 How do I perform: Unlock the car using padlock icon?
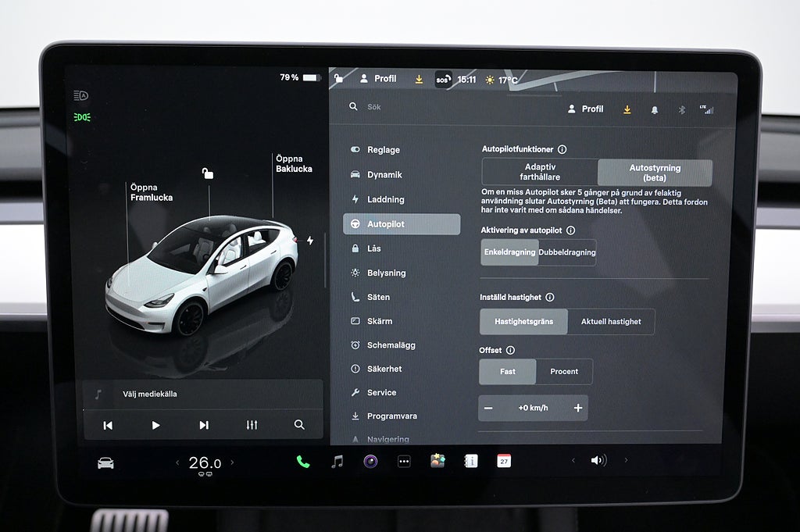click(x=208, y=173)
